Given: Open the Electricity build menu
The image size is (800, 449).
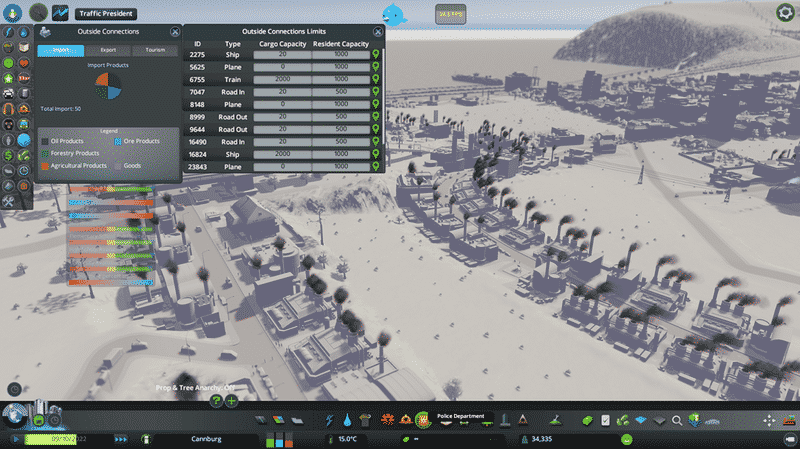Looking at the screenshot, I should tap(330, 420).
